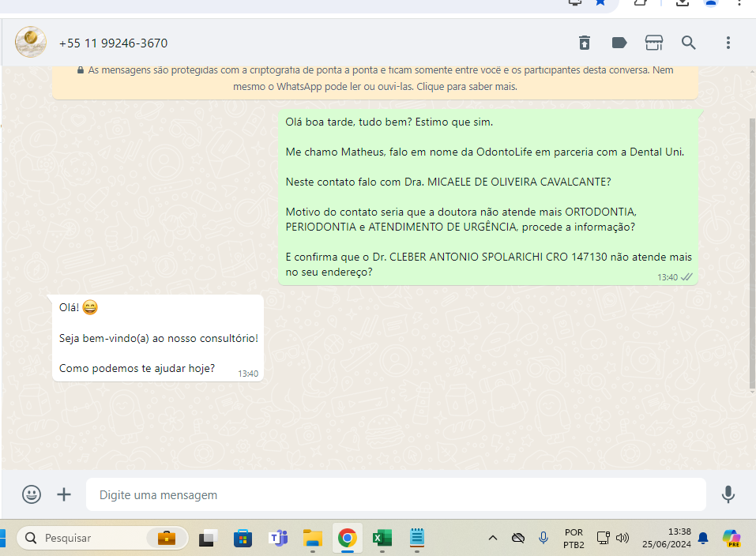756x556 pixels.
Task: Show hidden tray icons chevron
Action: (493, 538)
